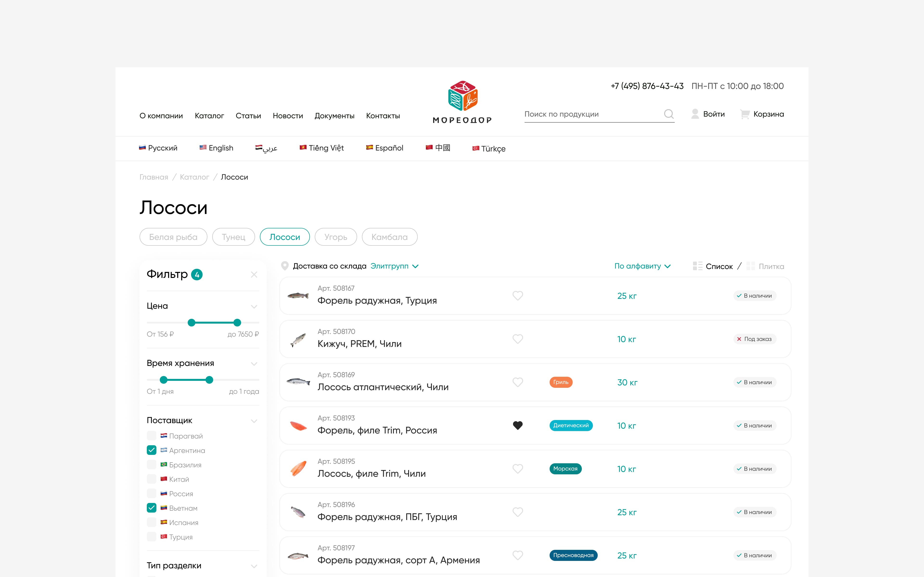Unfavorite Форель, филе Trim, Россия heart
This screenshot has width=924, height=577.
coord(517,425)
